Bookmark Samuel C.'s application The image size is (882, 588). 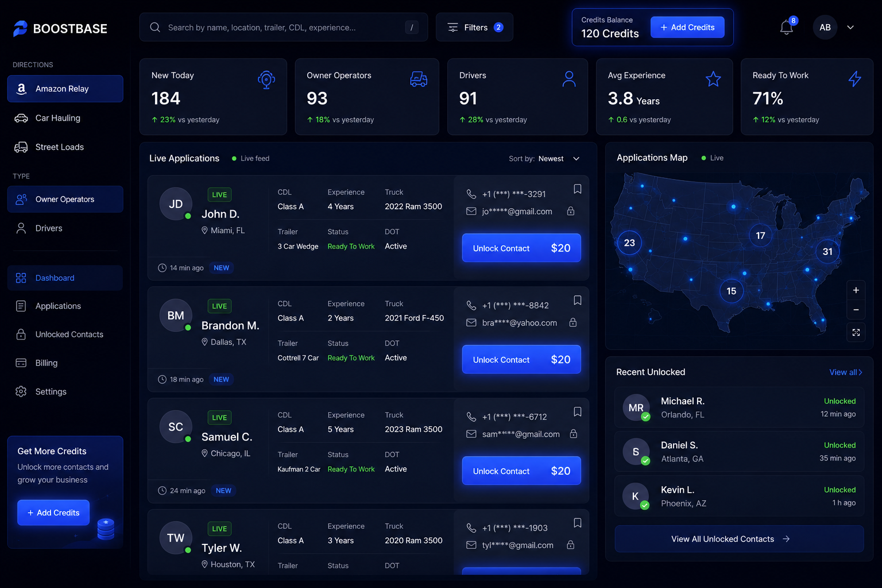pos(578,412)
